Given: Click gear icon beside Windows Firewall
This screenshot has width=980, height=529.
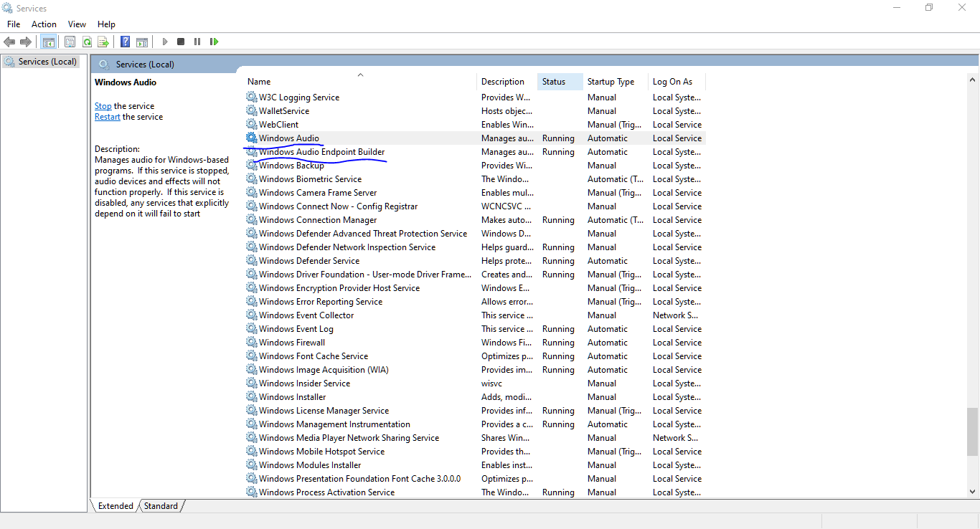Looking at the screenshot, I should coord(251,343).
